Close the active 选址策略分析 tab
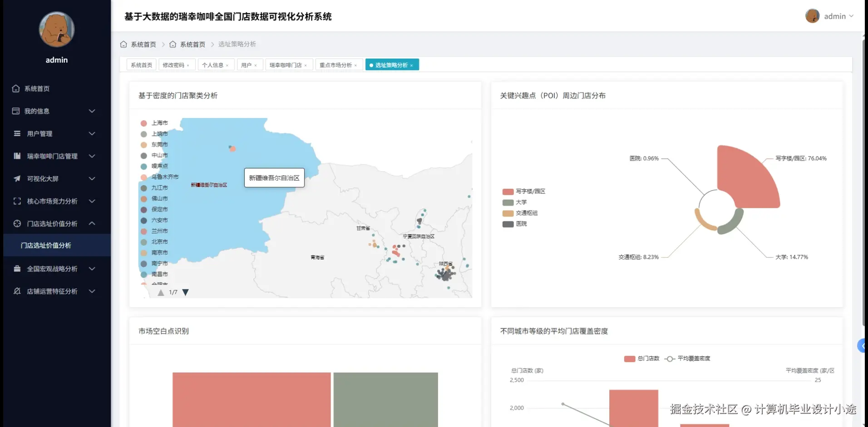 click(x=412, y=65)
